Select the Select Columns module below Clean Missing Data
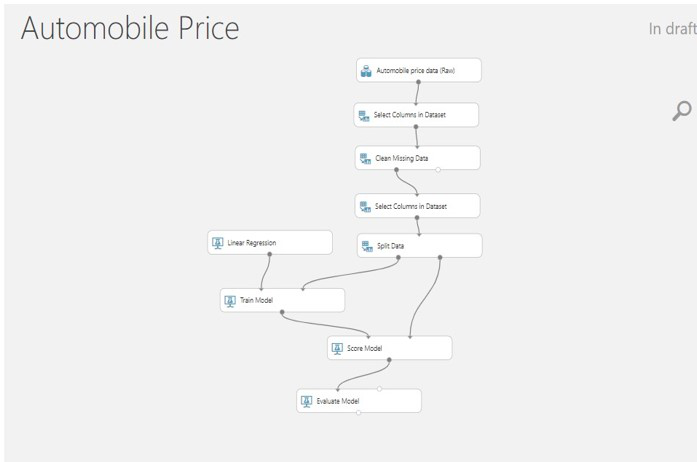Viewport: 697px width, 462px height. click(x=410, y=207)
